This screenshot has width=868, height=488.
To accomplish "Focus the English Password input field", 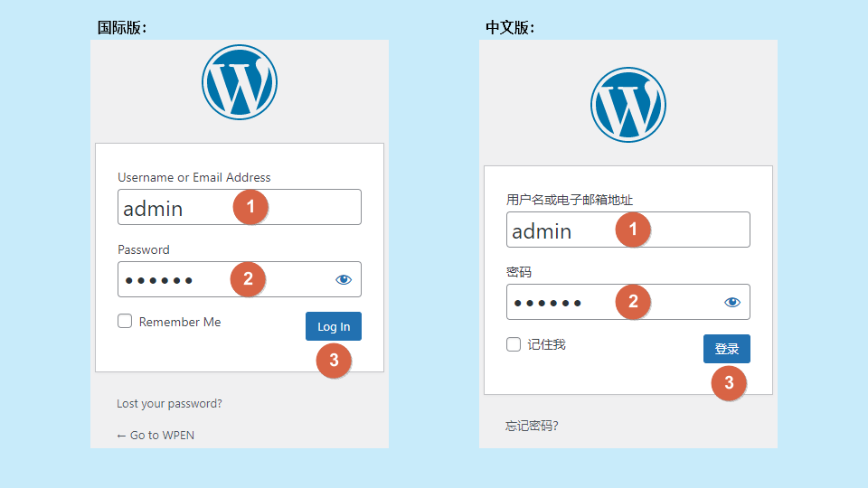I will [x=239, y=279].
